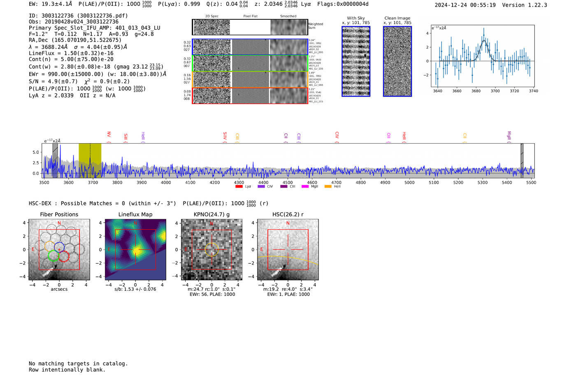Click the orange aperture circle in KPNO image
Screen dimensions: 576x392
pyautogui.click(x=211, y=250)
